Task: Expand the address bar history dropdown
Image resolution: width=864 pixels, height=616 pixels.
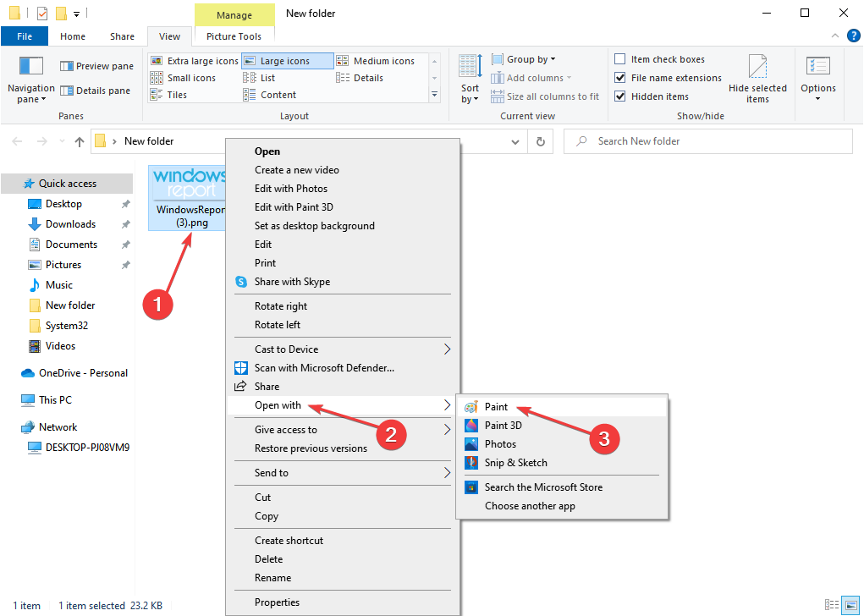Action: tap(515, 141)
